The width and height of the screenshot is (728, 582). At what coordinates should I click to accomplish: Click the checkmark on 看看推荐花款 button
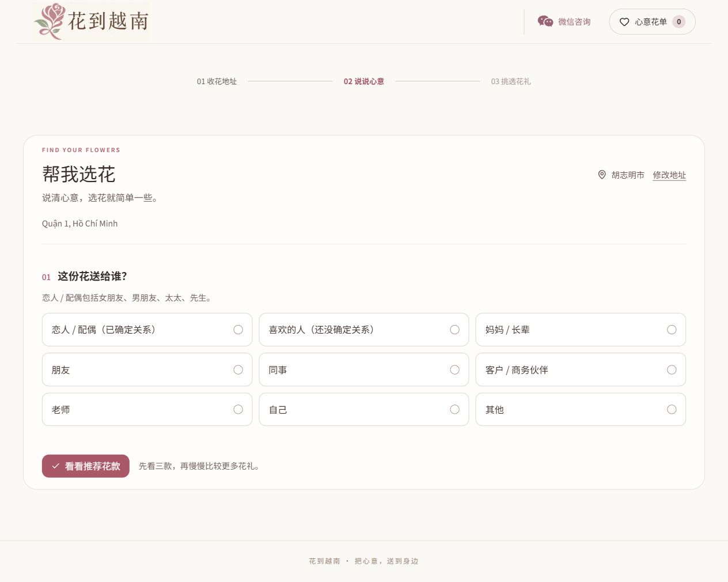coord(56,466)
